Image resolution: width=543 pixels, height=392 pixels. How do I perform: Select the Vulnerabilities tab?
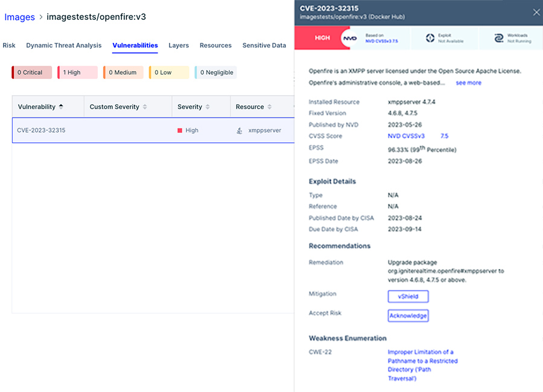coord(135,45)
